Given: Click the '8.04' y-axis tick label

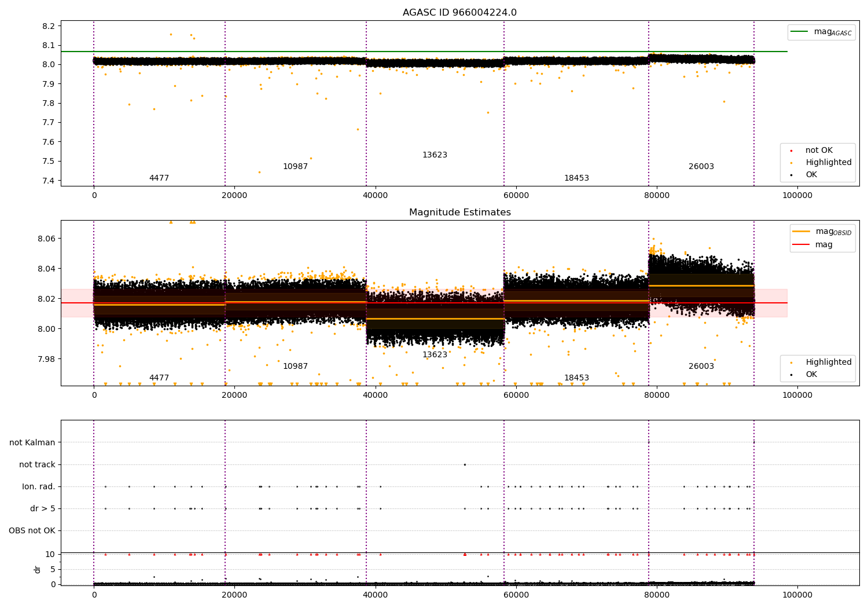Looking at the screenshot, I should coord(46,269).
